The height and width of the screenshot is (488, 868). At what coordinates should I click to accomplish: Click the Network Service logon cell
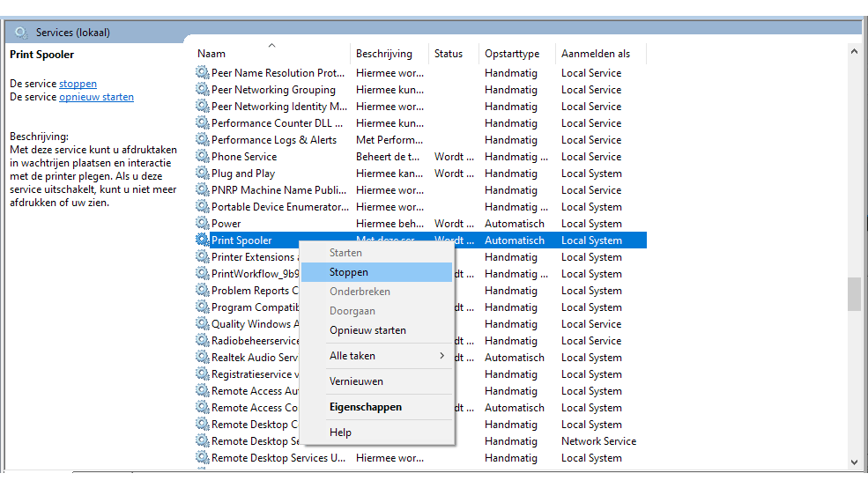tap(598, 441)
